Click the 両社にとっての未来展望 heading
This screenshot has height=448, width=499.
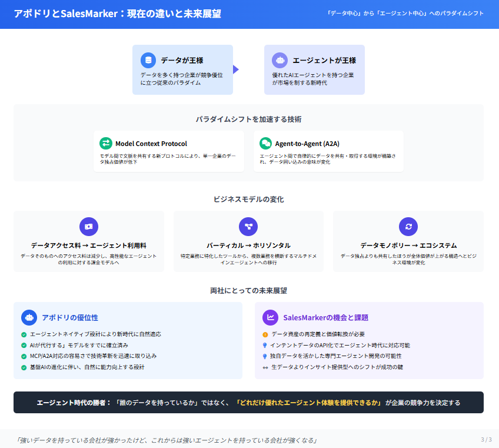248,291
